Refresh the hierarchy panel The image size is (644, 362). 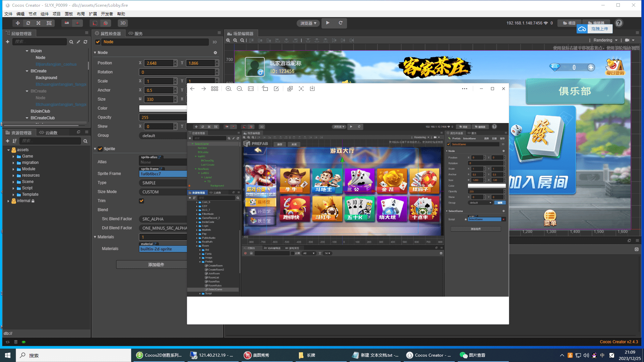click(86, 42)
